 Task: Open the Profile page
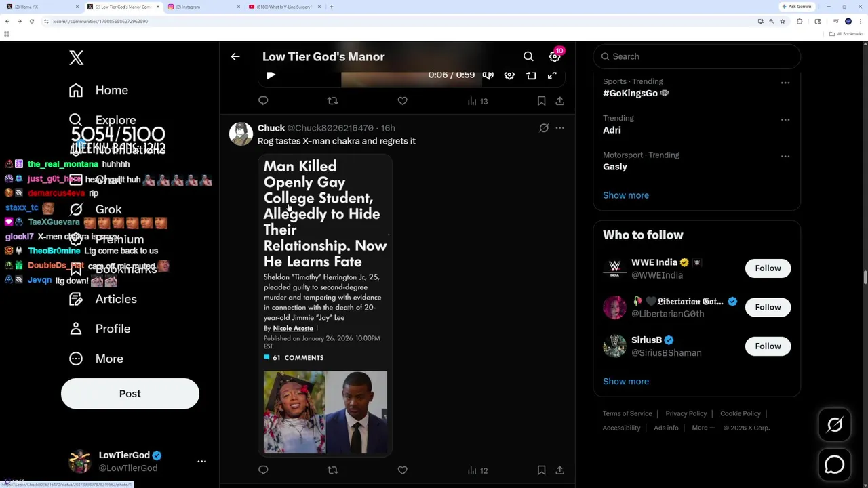[x=99, y=329]
